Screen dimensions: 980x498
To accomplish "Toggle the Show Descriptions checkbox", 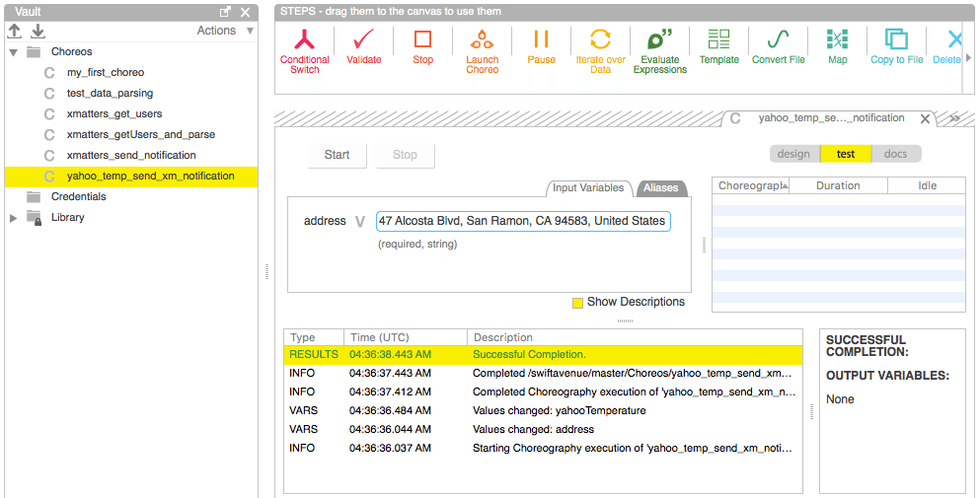I will (x=578, y=303).
